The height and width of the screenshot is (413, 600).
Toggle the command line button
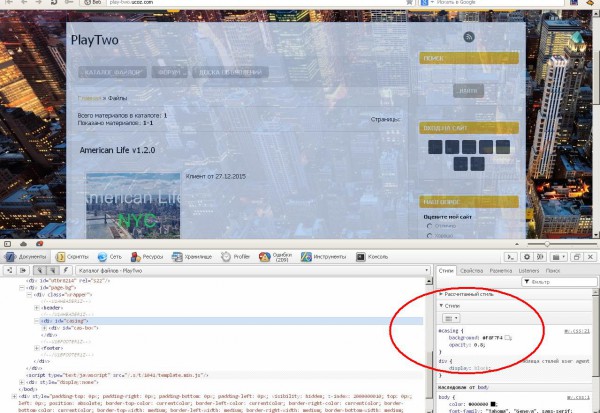pyautogui.click(x=510, y=257)
